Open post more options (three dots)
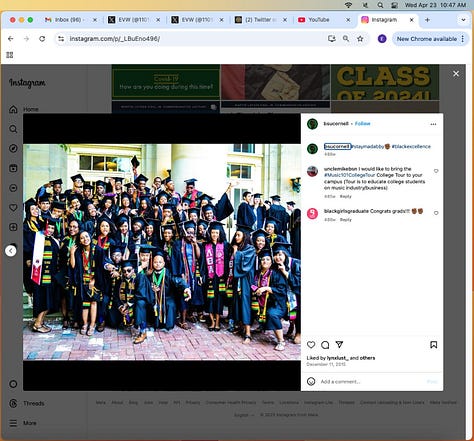 (x=433, y=124)
